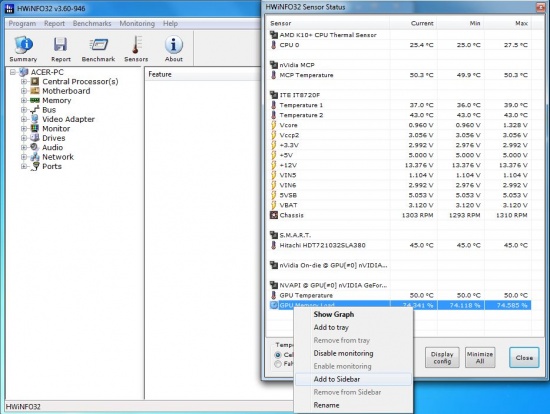
Task: Click the MCP Temperature thermometer icon
Action: (x=274, y=75)
